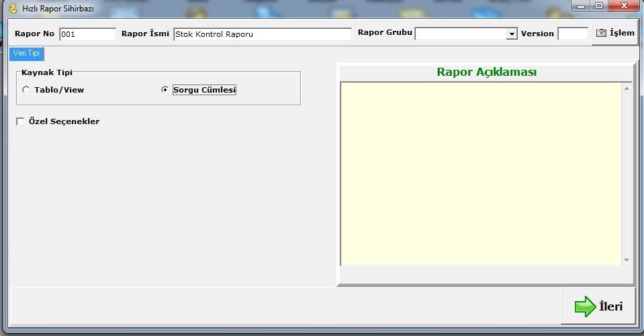Screen dimensions: 644x336
Task: Click the green arrow icon on İleri
Action: [x=585, y=306]
